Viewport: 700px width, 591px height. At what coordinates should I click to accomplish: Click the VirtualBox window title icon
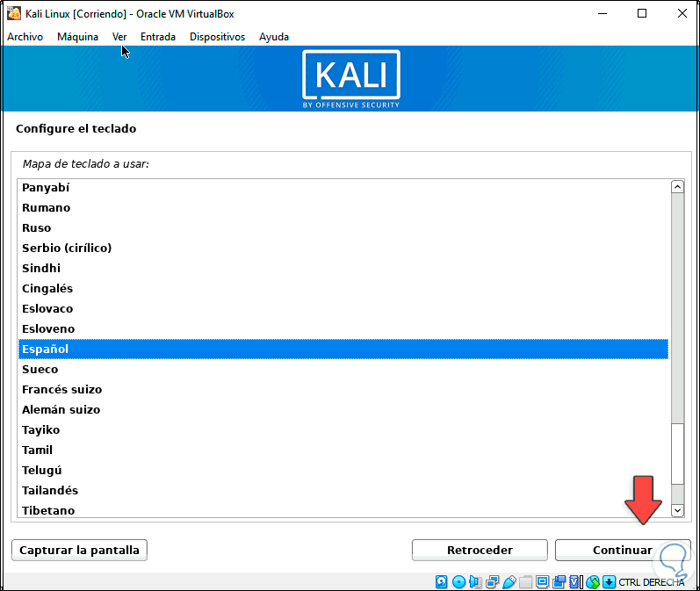pos(14,13)
